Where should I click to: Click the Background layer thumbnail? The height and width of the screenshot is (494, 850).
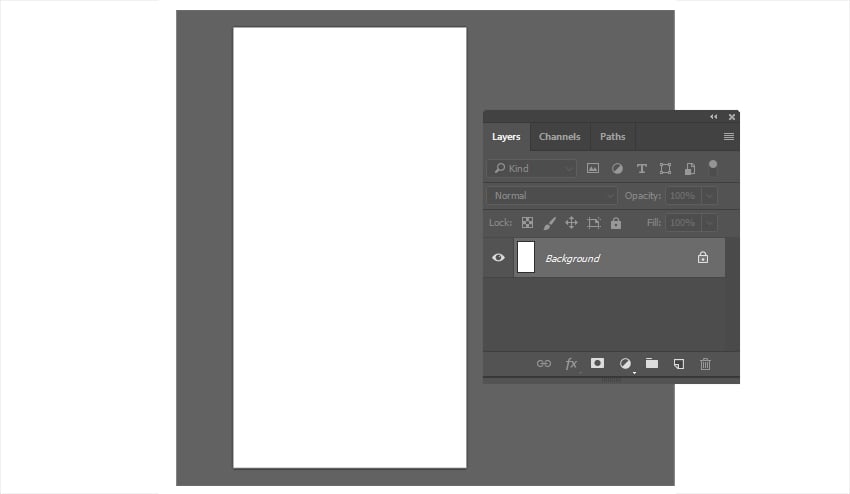tap(526, 257)
